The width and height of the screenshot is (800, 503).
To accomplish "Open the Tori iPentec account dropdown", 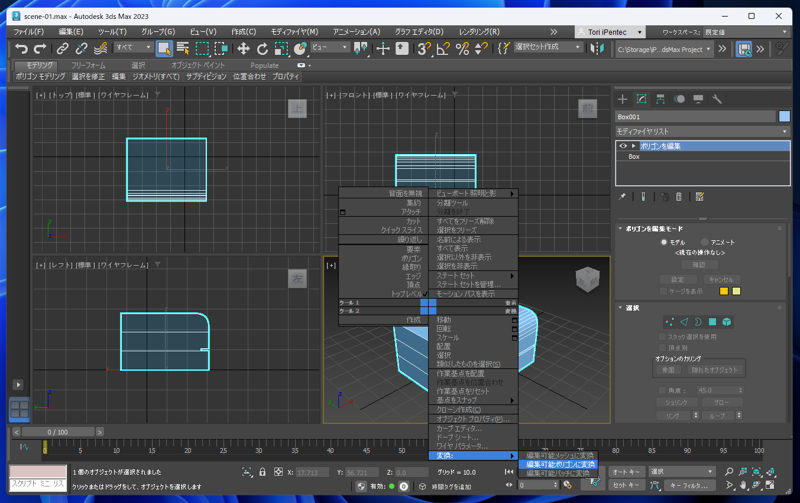I will point(610,32).
